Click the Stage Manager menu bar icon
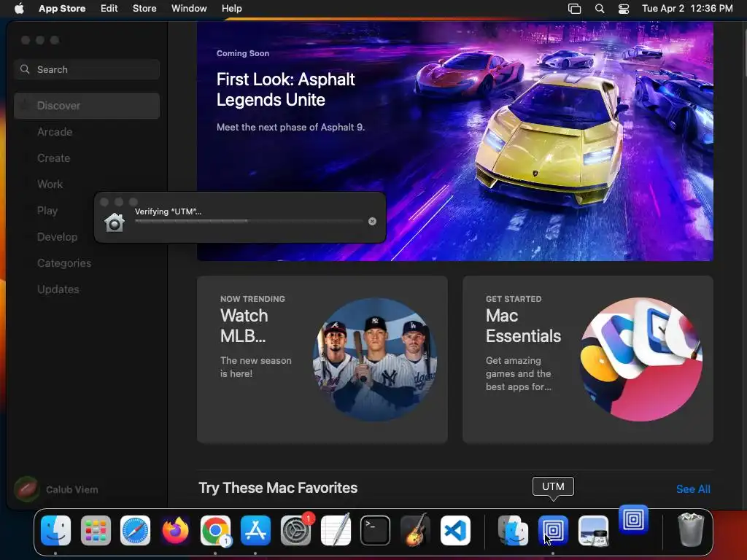Screen dimensions: 747x560 click(575, 9)
